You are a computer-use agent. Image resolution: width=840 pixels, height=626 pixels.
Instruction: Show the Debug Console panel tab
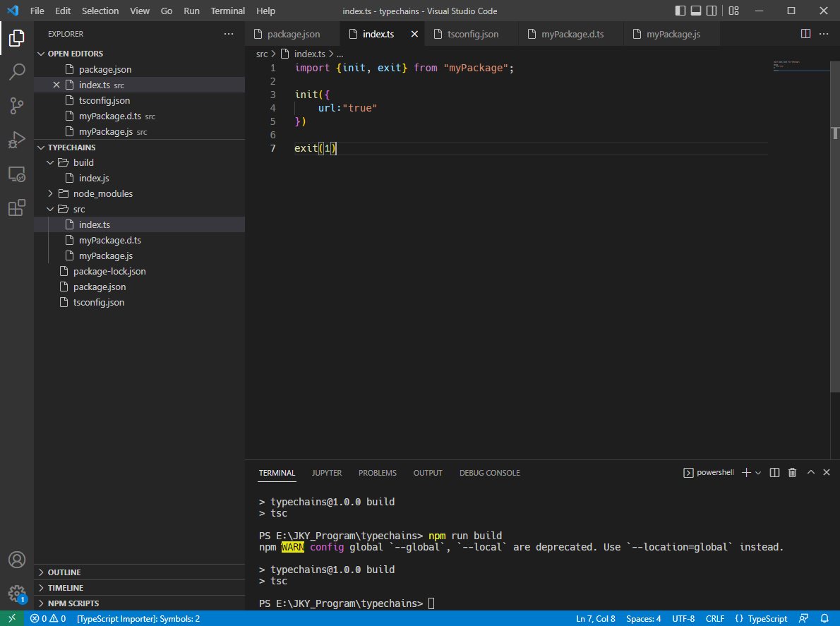pyautogui.click(x=490, y=473)
